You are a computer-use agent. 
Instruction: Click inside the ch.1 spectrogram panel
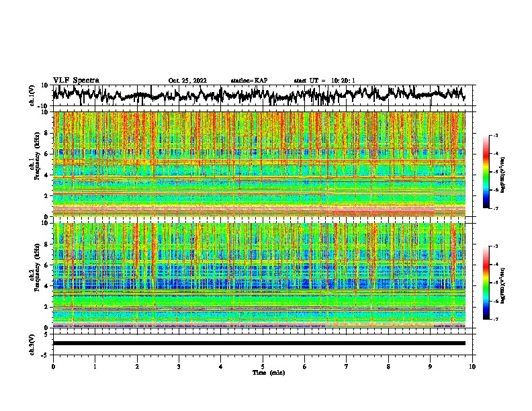(259, 164)
